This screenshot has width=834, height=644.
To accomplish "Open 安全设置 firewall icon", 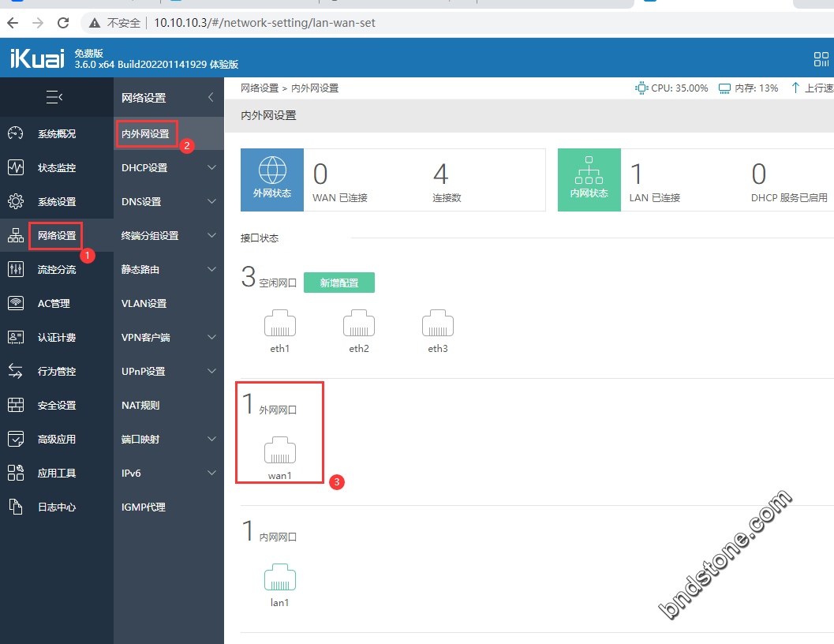I will coord(16,405).
